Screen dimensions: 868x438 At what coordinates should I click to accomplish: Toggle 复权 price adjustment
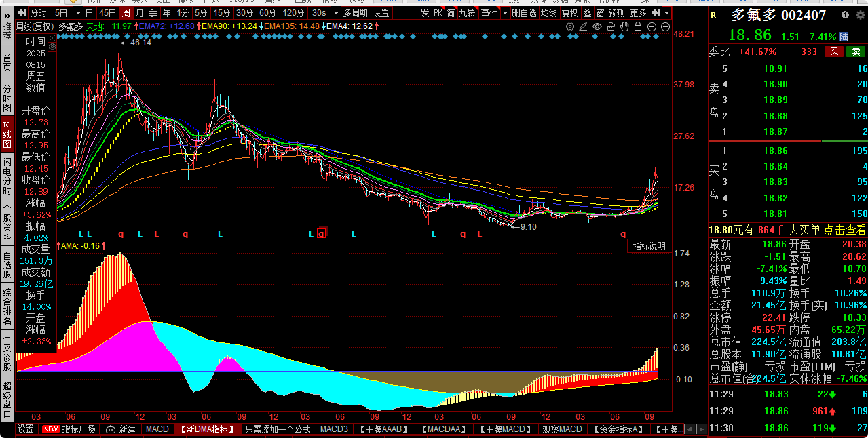pyautogui.click(x=569, y=13)
